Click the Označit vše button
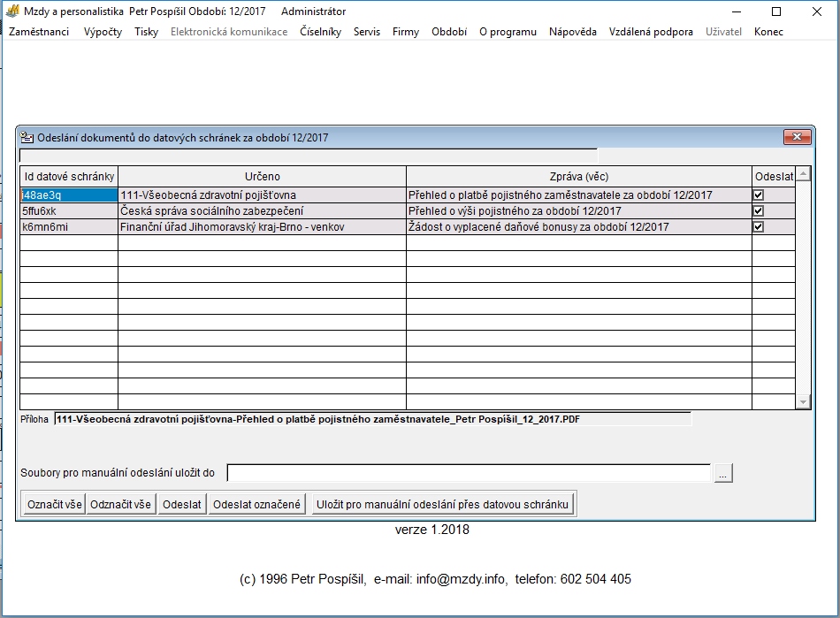Screen dimensions: 840x618 tap(55, 505)
